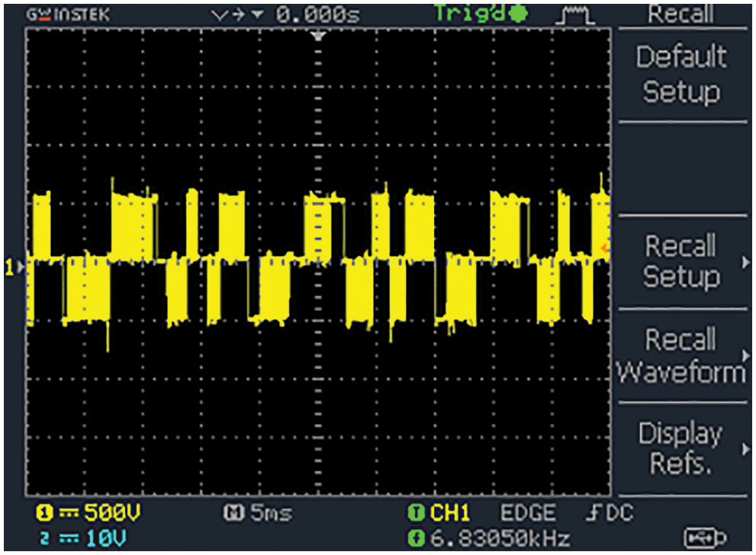756x555 pixels.
Task: Click the green Trig'd status indicator
Action: [481, 13]
